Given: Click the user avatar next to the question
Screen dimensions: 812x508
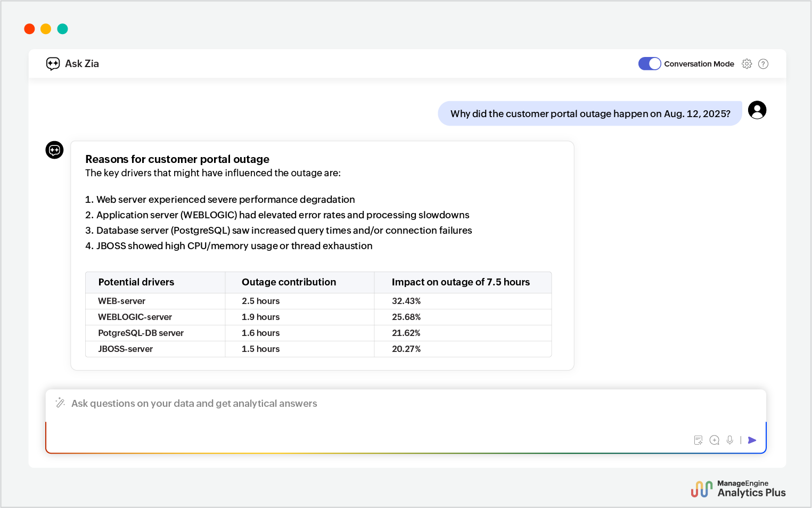Looking at the screenshot, I should (757, 110).
